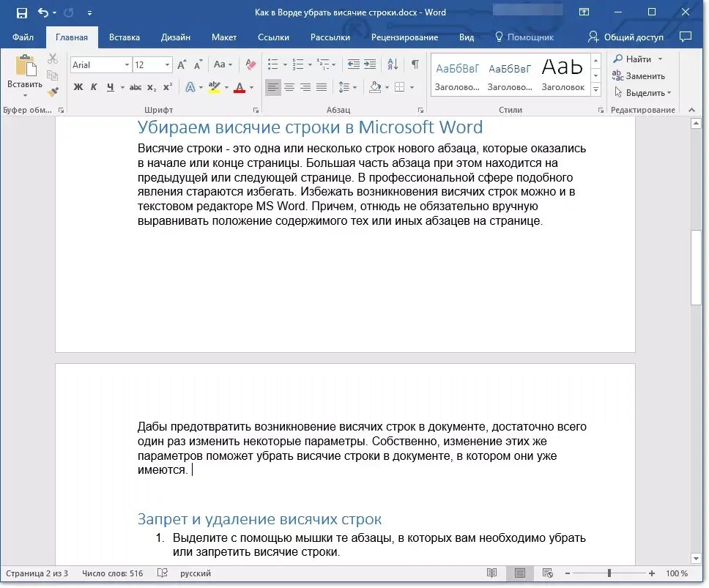Open the font size 12 dropdown
Image resolution: width=709 pixels, height=588 pixels.
coord(167,65)
